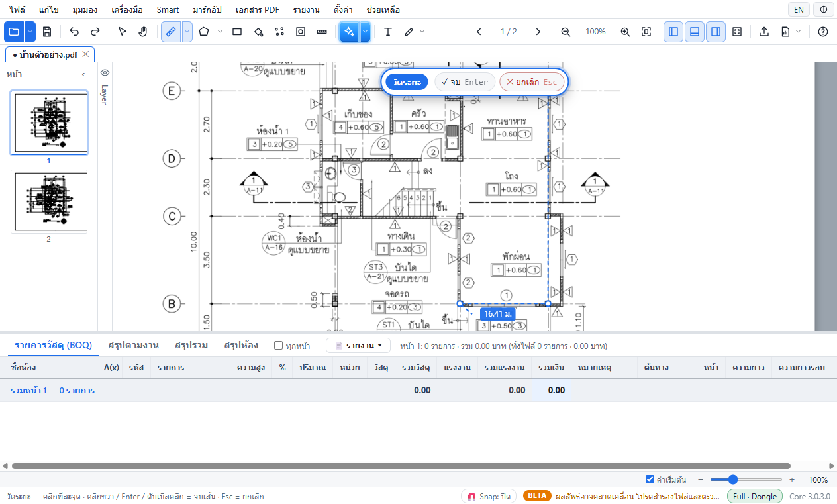
Task: Zoom out with the minus magnifier
Action: [x=566, y=32]
